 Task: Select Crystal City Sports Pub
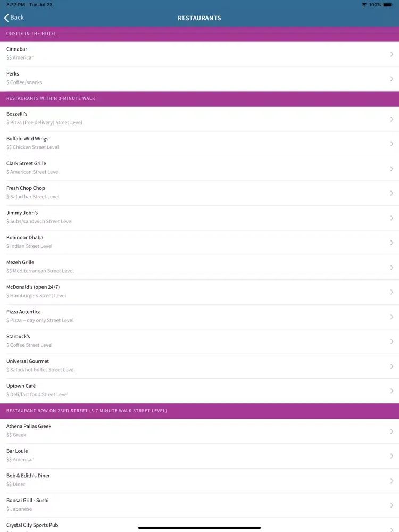tap(199, 525)
